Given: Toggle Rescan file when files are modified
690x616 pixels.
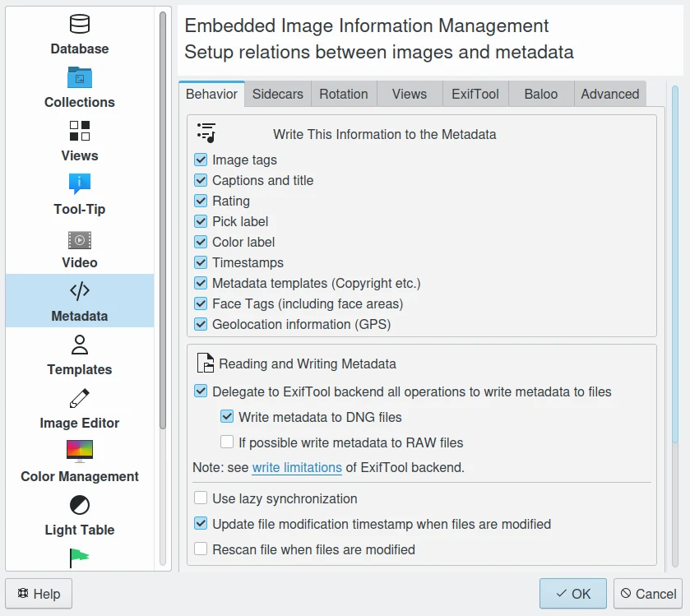Looking at the screenshot, I should [x=201, y=549].
